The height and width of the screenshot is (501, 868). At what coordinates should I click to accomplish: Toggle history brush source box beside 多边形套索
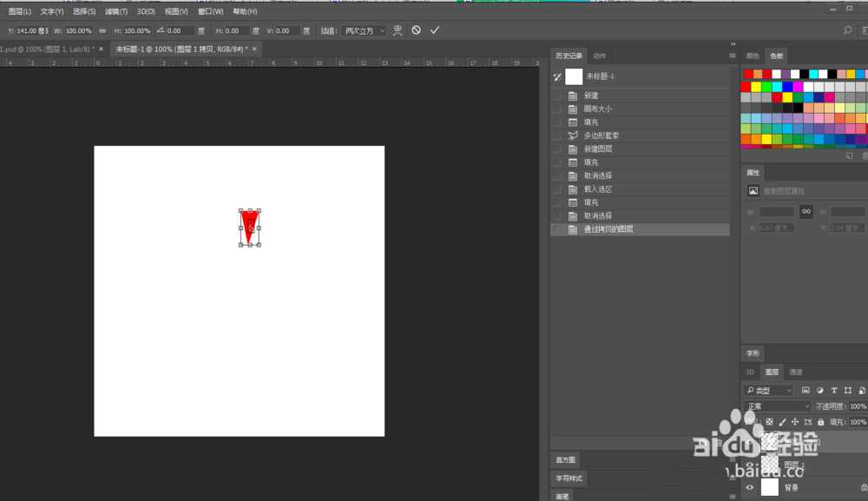pyautogui.click(x=557, y=135)
